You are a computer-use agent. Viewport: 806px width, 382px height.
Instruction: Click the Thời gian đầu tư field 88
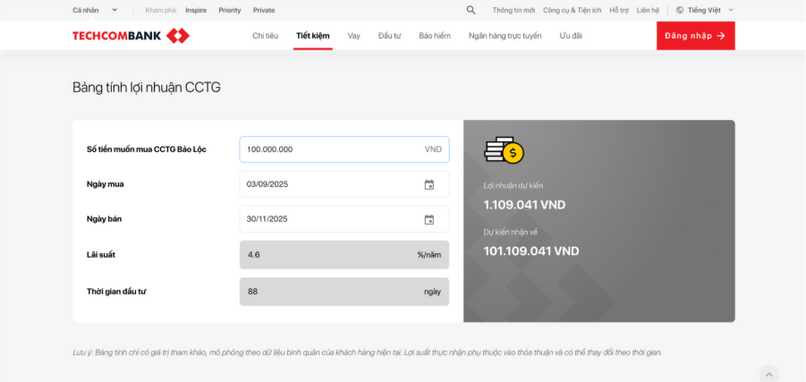tap(344, 292)
